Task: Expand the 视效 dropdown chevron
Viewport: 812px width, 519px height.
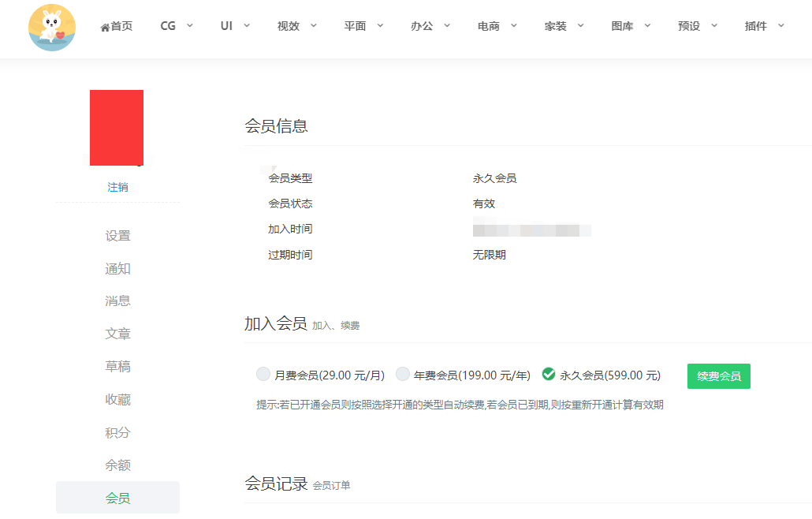Action: click(313, 25)
